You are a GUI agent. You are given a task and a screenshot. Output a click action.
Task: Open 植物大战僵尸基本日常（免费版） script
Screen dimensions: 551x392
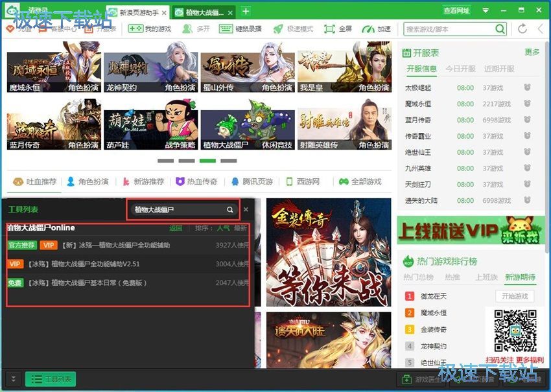[x=128, y=282]
